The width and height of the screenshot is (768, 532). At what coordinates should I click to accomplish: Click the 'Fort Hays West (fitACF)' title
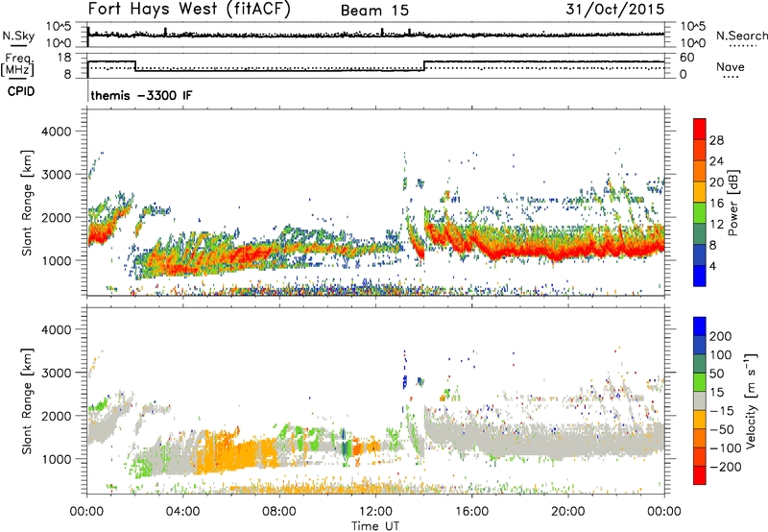click(189, 9)
